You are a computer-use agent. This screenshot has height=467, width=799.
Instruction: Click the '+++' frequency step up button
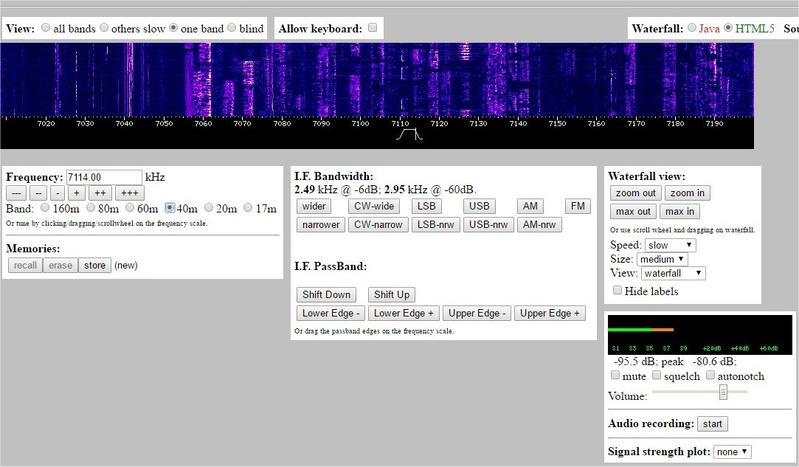(x=130, y=193)
